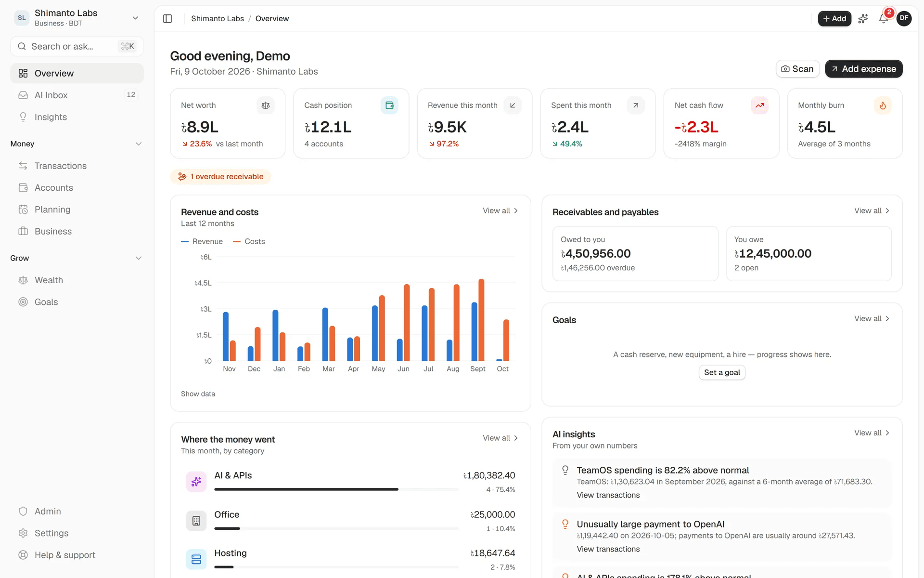Open the Transactions page
The width and height of the screenshot is (924, 578).
(77, 166)
